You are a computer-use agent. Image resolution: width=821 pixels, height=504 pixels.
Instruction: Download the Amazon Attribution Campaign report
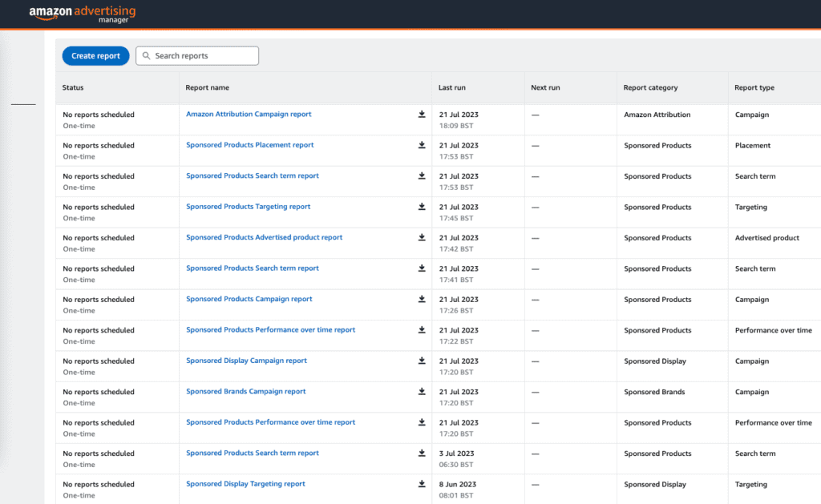click(x=422, y=115)
